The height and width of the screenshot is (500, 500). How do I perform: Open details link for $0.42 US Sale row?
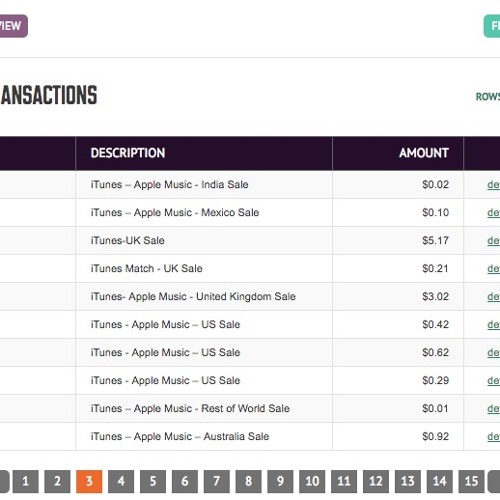coord(494,325)
